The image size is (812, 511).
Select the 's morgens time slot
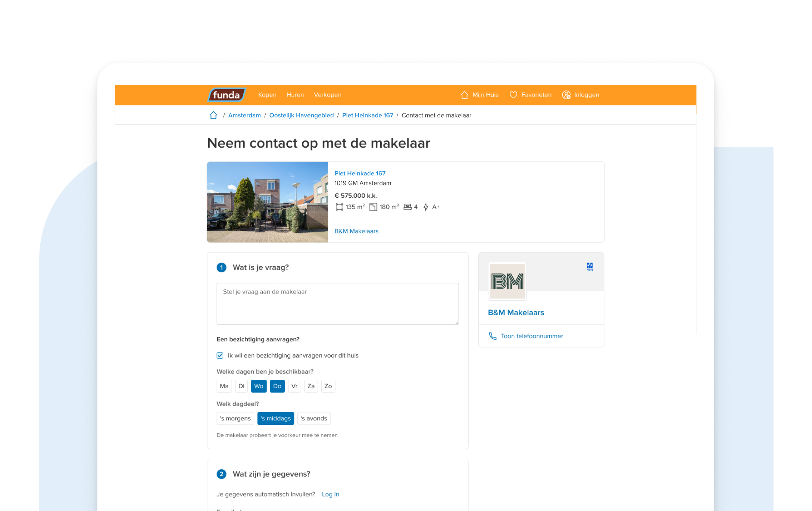click(x=235, y=418)
